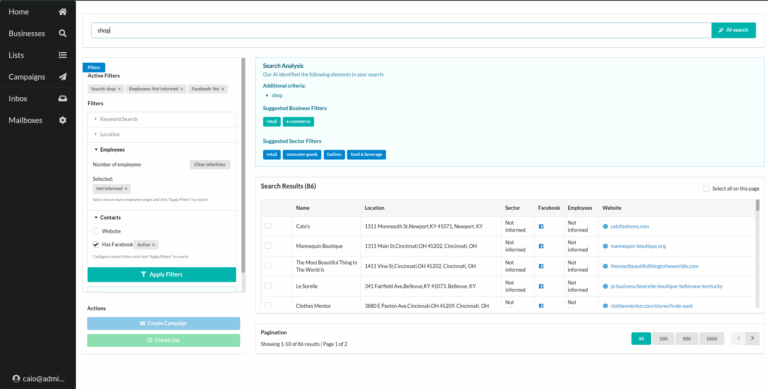Select the Businesses search magnifier icon

[x=63, y=33]
